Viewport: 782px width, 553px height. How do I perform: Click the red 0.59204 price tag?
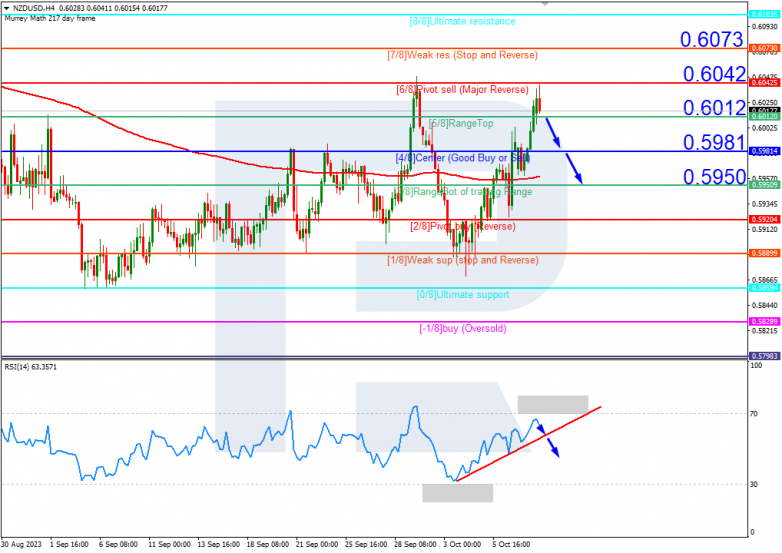pyautogui.click(x=764, y=219)
